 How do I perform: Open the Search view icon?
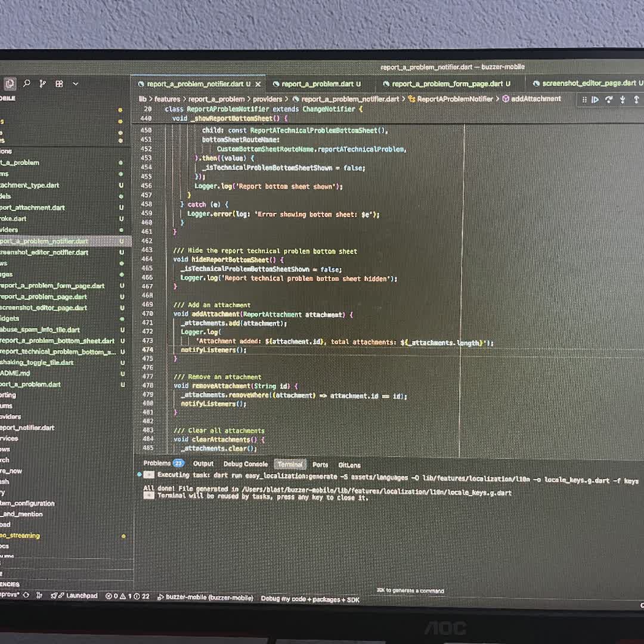point(27,84)
